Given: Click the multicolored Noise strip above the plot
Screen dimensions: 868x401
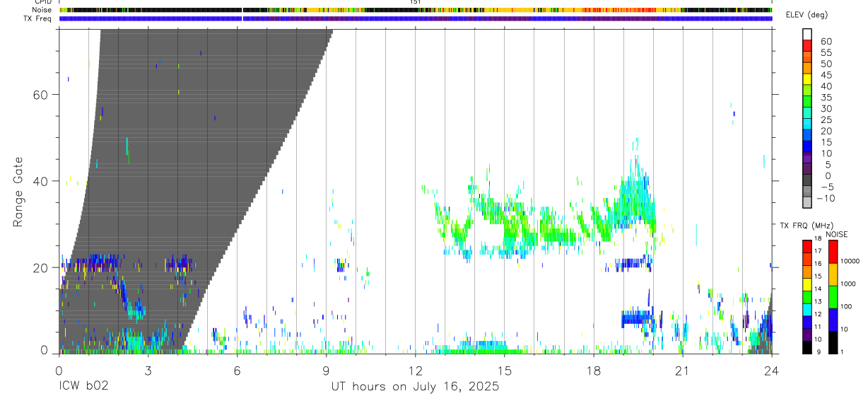Looking at the screenshot, I should tap(416, 10).
